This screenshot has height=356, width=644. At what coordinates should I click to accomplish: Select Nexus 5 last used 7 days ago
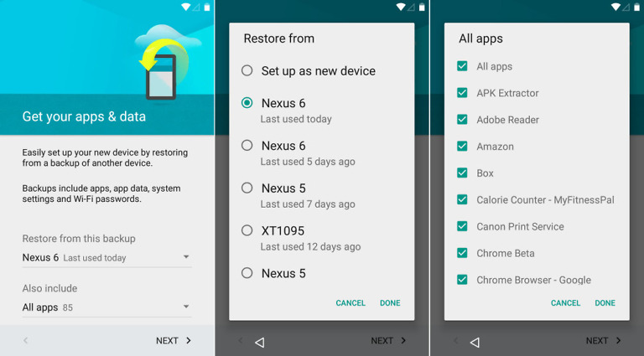pos(247,188)
